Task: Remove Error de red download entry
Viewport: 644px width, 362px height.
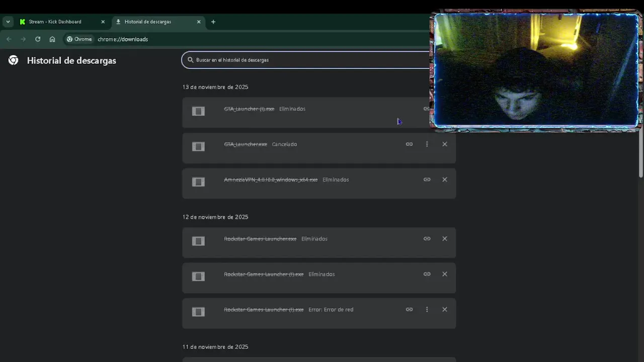Action: pyautogui.click(x=445, y=310)
